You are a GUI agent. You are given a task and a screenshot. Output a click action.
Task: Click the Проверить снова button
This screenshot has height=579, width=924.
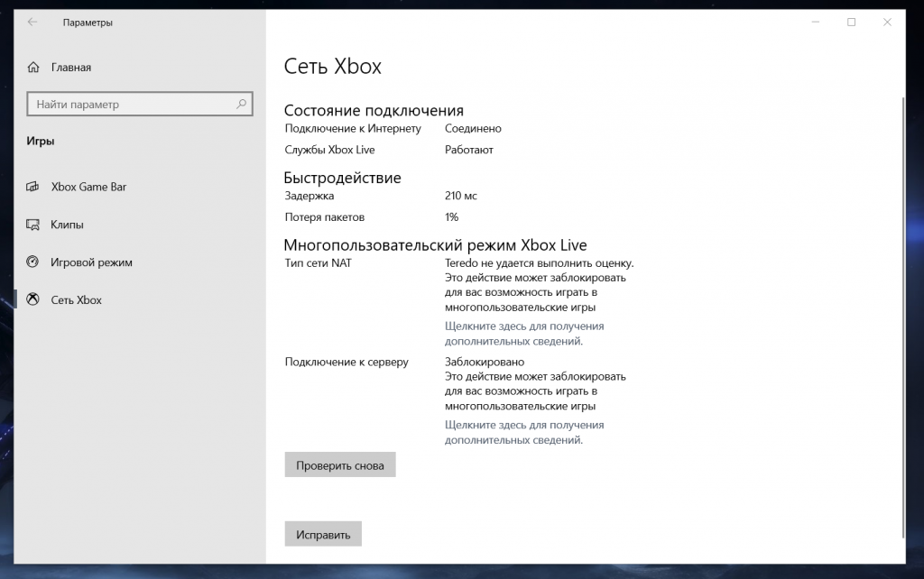(340, 465)
